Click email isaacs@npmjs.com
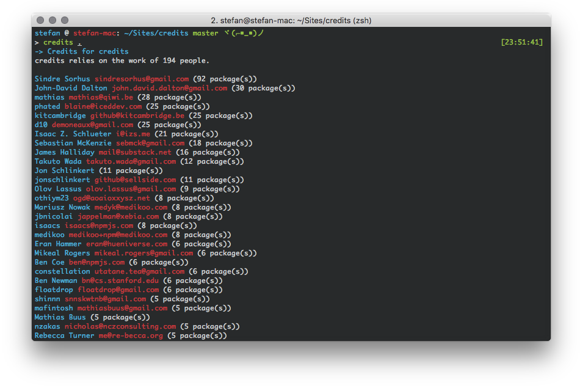The width and height of the screenshot is (588, 388). click(x=99, y=225)
